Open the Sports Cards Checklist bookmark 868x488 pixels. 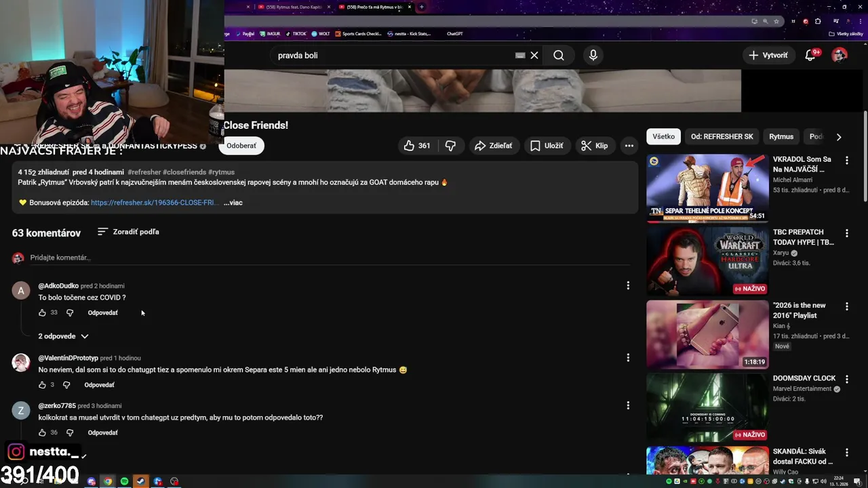point(359,34)
